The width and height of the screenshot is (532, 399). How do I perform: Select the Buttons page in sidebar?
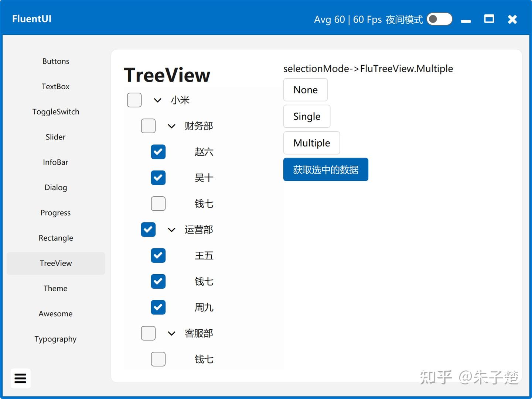click(55, 61)
